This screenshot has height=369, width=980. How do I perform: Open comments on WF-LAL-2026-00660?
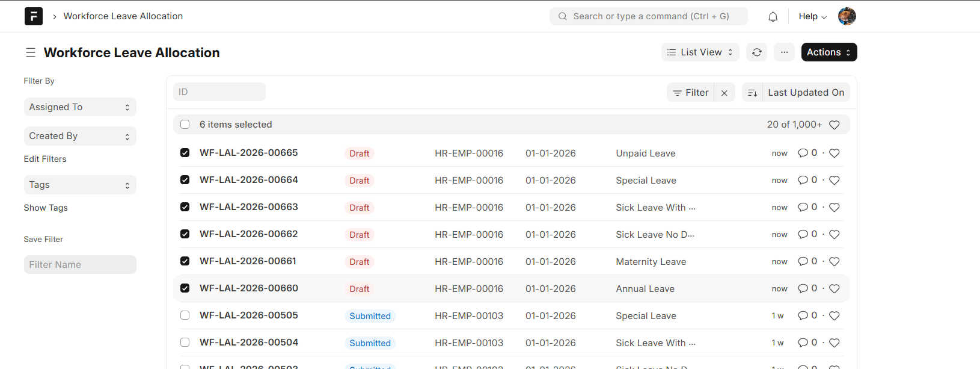pyautogui.click(x=807, y=288)
